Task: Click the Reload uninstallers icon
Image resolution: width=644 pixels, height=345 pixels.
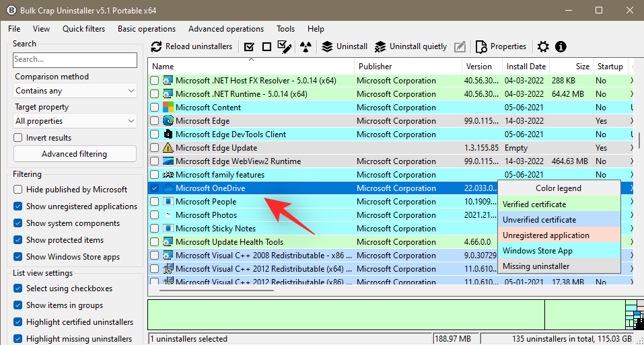Action: pos(157,46)
